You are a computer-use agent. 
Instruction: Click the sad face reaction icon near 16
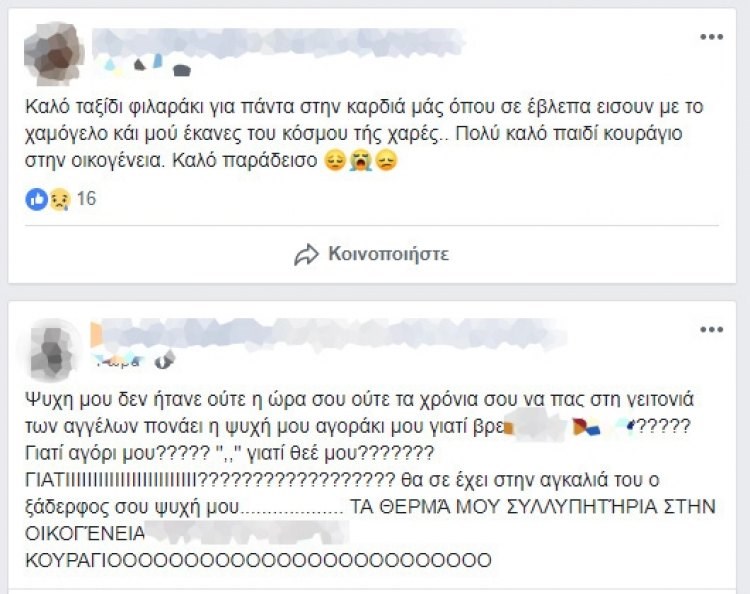pyautogui.click(x=60, y=199)
